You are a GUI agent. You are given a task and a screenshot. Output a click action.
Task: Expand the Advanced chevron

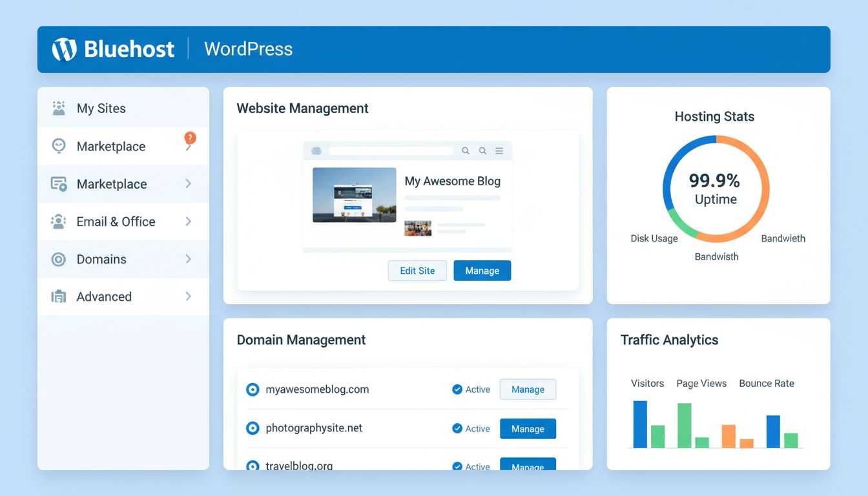(x=189, y=296)
